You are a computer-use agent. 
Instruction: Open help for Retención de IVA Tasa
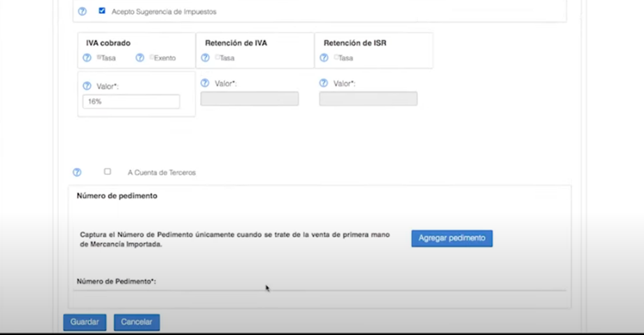coord(206,58)
